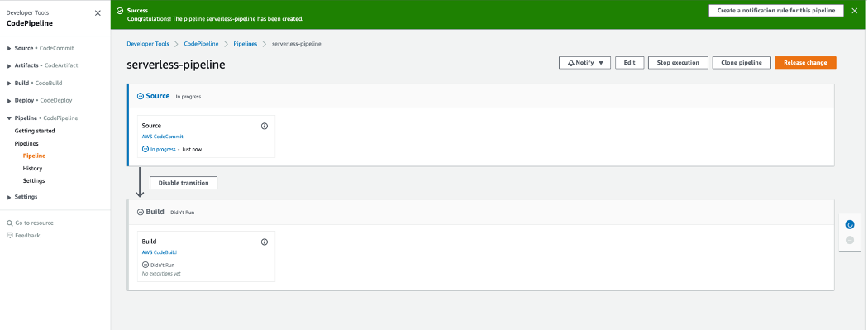Follow Developer Tools breadcrumb link
This screenshot has height=331, width=868.
(x=148, y=44)
